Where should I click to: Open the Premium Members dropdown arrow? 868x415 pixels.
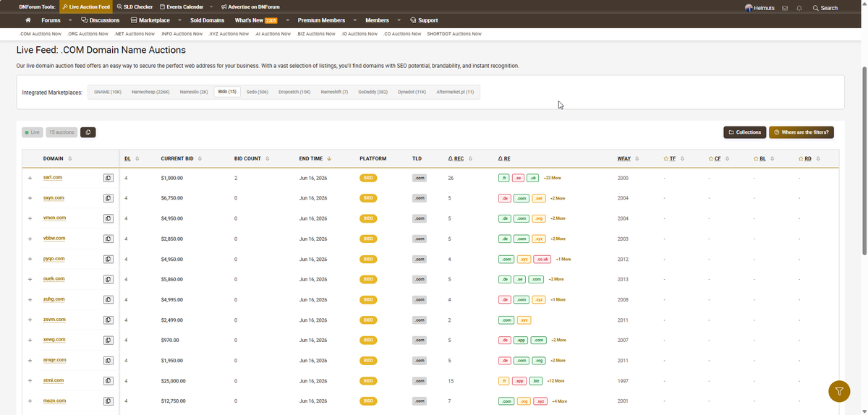click(x=354, y=20)
